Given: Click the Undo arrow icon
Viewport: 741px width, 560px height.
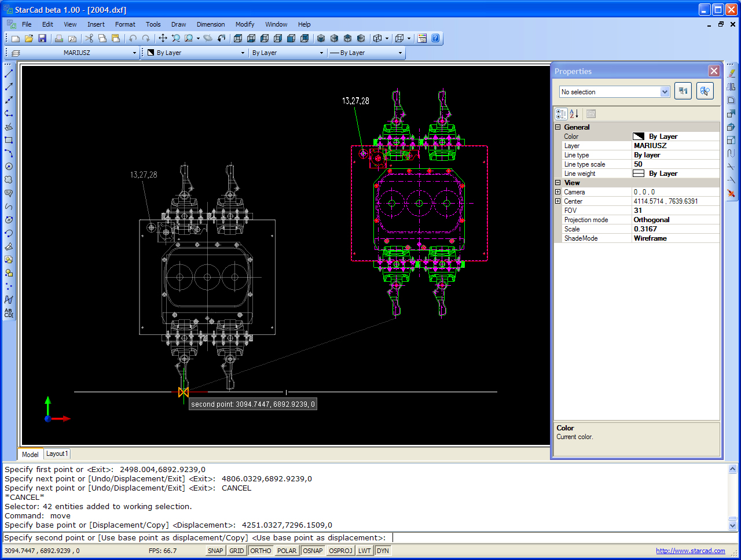Looking at the screenshot, I should point(133,38).
